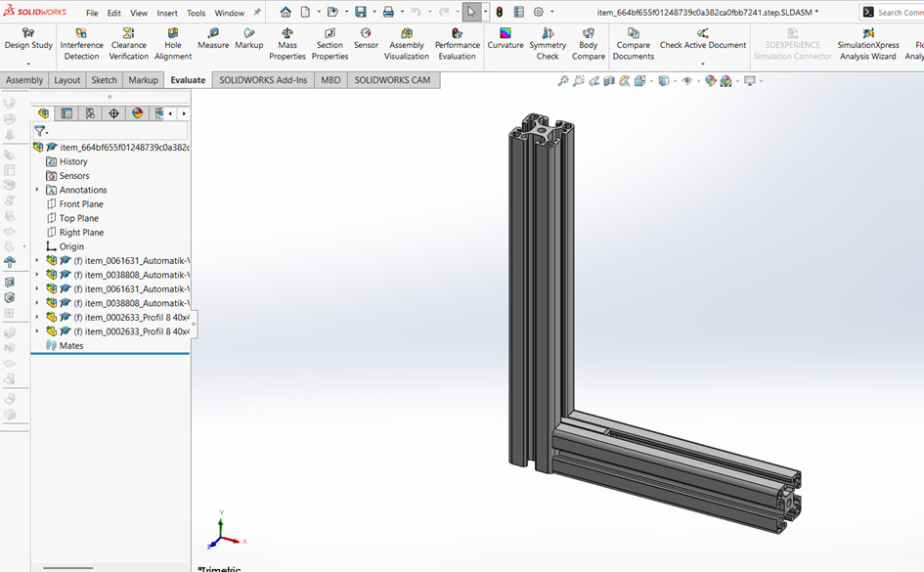Open the Tools menu
The image size is (924, 572).
pyautogui.click(x=197, y=13)
